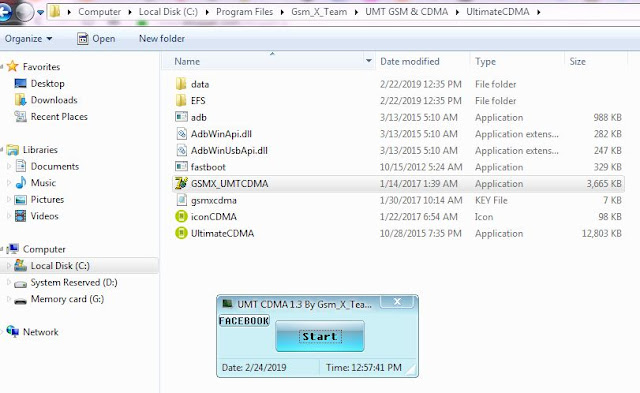Click the Time: 12:57:41 PM status panel
Image resolution: width=640 pixels, height=393 pixels.
[x=364, y=367]
